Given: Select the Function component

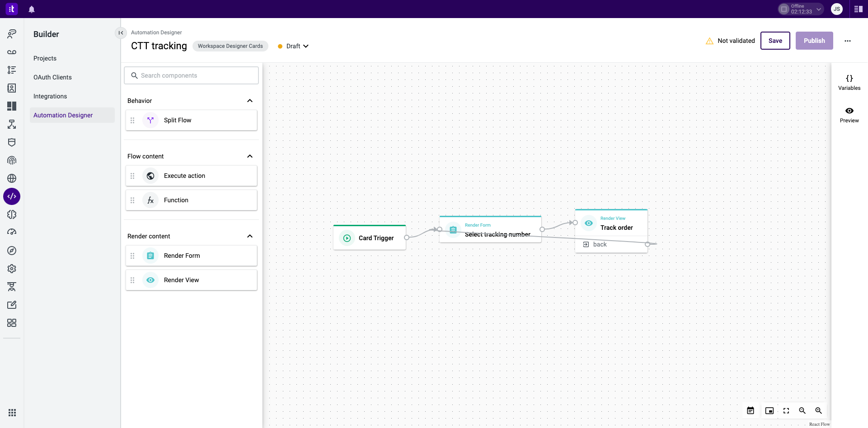Looking at the screenshot, I should (x=192, y=200).
